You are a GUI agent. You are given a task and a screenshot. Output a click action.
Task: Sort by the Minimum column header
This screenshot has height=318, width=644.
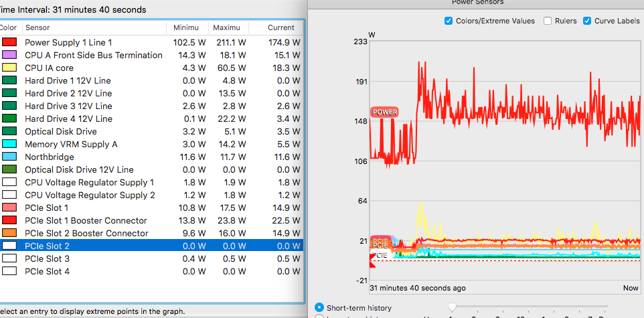click(187, 27)
